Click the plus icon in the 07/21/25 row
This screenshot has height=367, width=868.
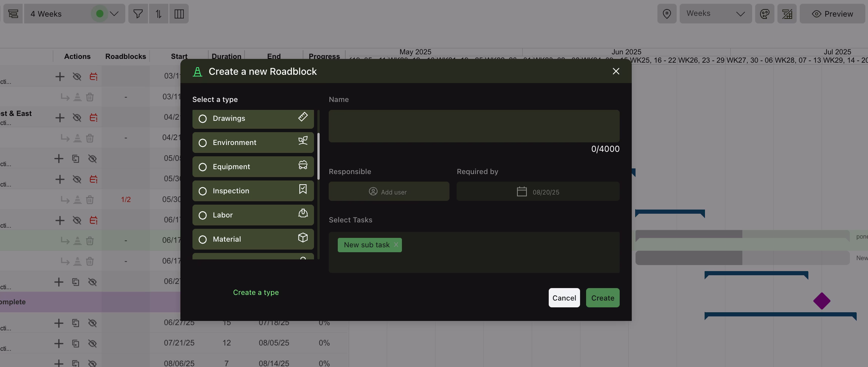click(x=58, y=344)
